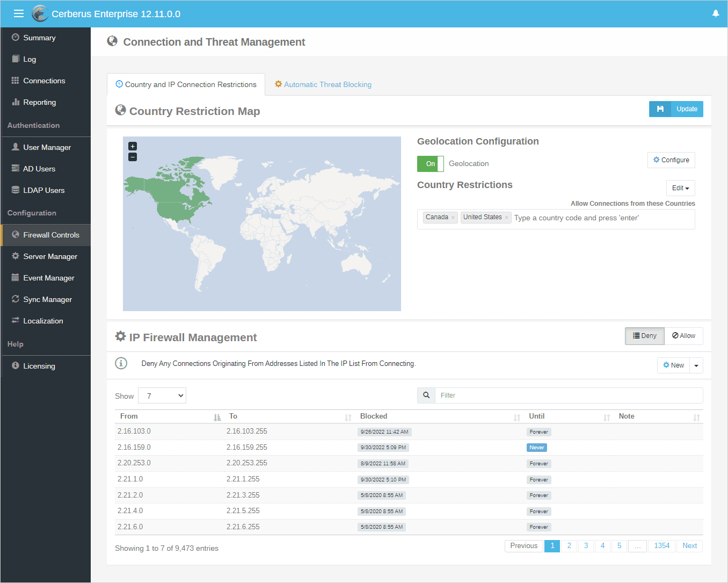Turn off the Geolocation toggle
Screen dimensions: 728x583
[430, 163]
